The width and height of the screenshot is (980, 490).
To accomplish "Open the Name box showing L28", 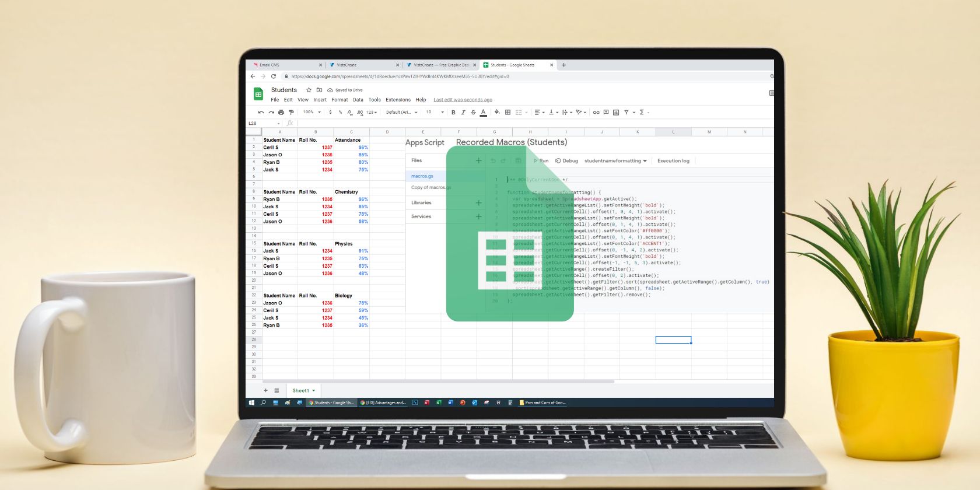I will pyautogui.click(x=264, y=123).
